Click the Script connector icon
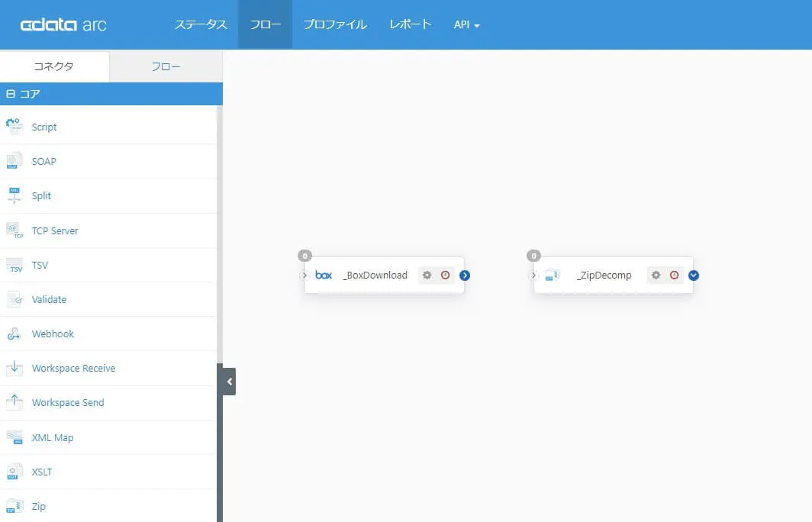812x522 pixels. click(14, 127)
